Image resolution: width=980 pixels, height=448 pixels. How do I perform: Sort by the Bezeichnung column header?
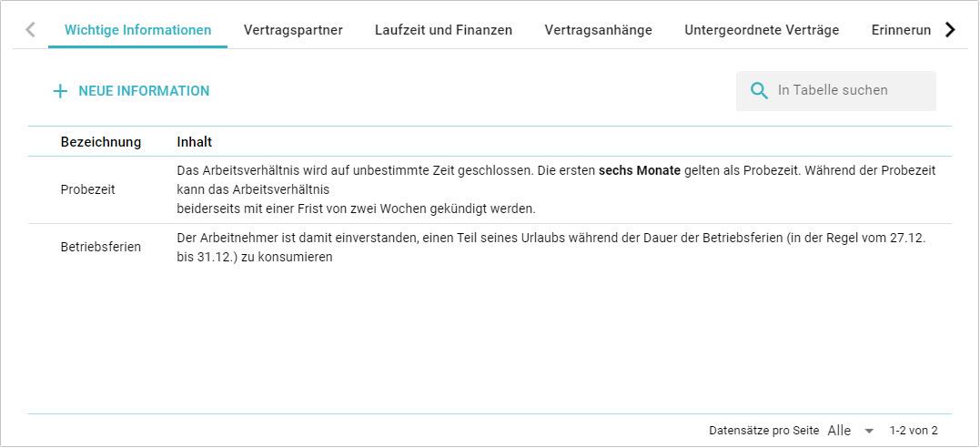point(101,142)
